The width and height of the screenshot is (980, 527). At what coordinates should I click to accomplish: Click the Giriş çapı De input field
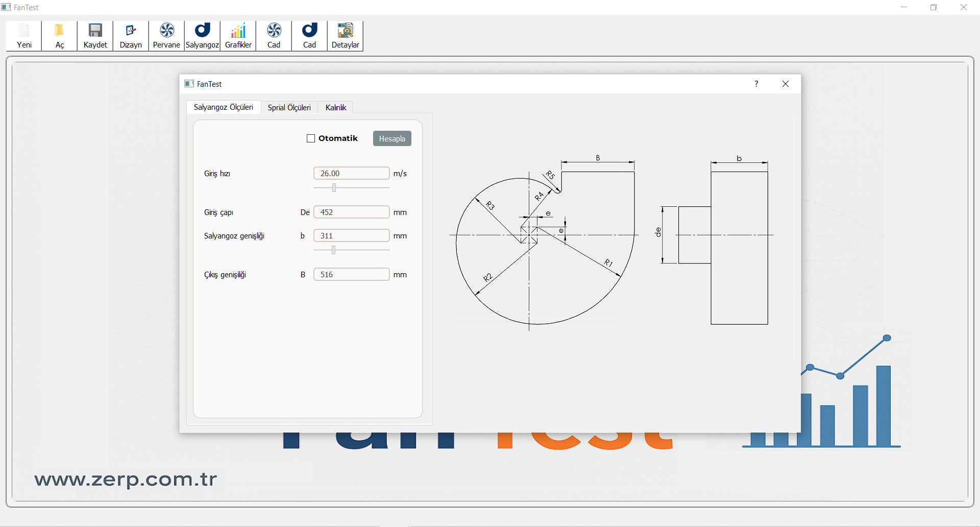click(351, 212)
